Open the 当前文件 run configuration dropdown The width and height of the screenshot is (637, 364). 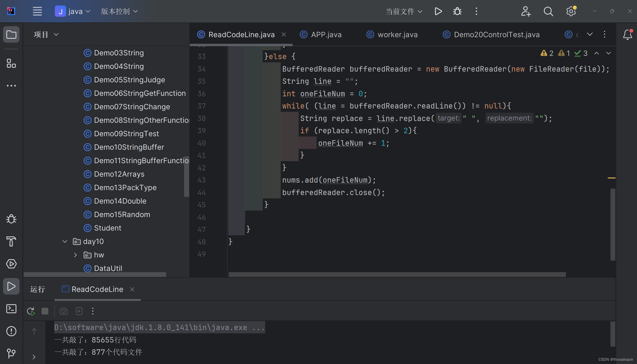[404, 11]
